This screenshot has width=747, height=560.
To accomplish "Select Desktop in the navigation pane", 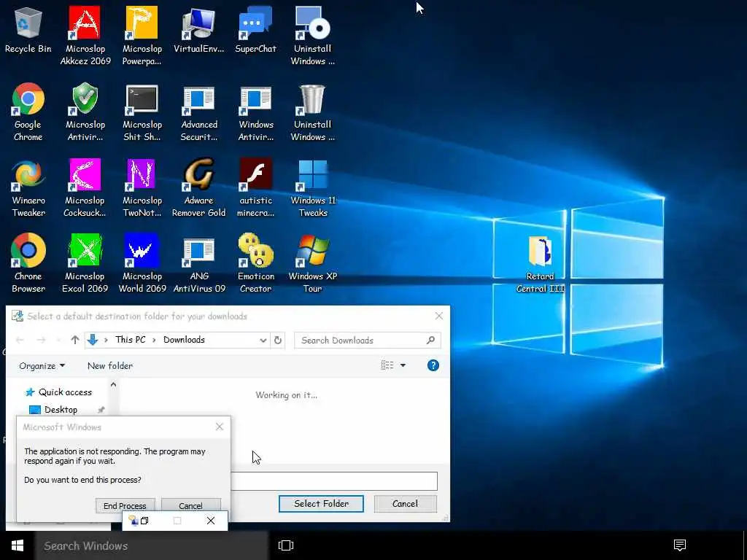I will [53, 410].
